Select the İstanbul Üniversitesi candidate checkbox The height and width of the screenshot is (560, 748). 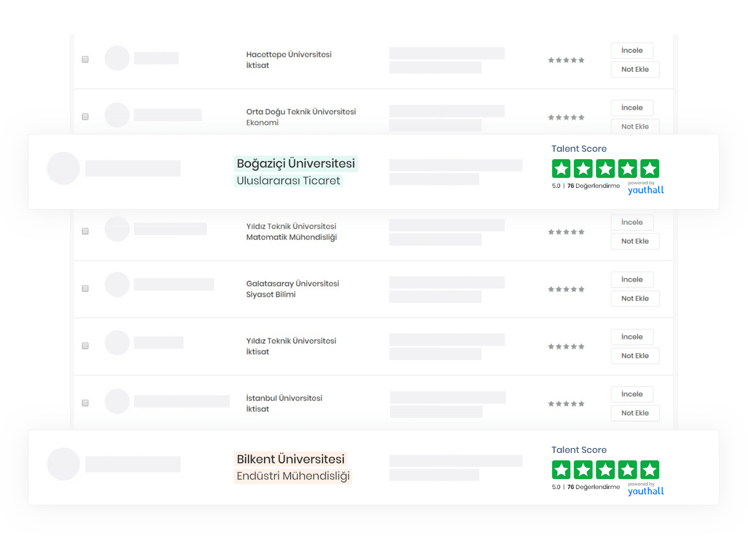click(x=85, y=403)
